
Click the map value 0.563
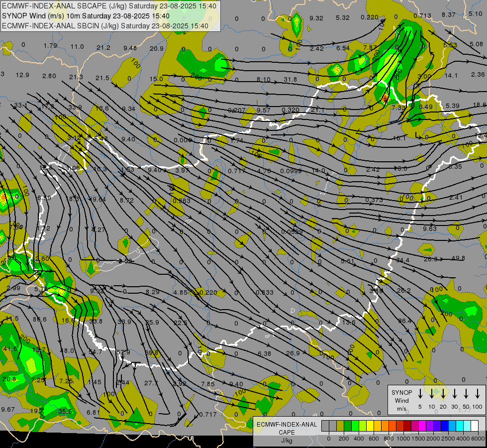tap(182, 201)
